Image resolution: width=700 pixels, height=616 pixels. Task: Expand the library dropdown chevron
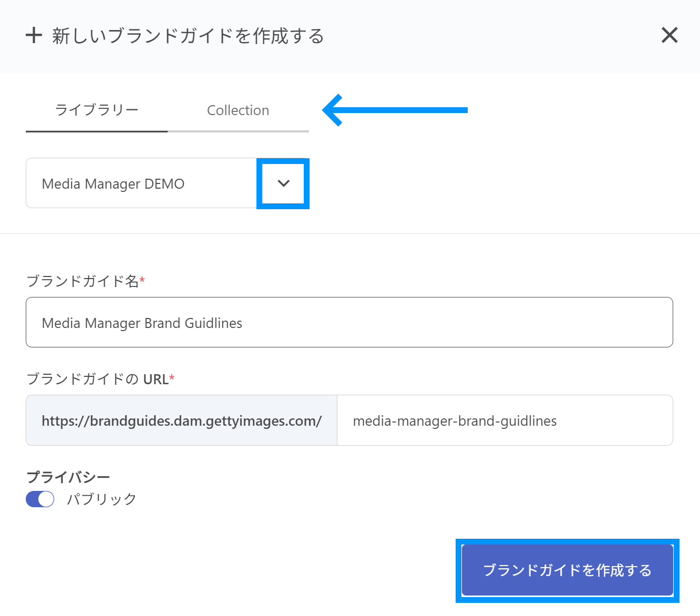(283, 183)
